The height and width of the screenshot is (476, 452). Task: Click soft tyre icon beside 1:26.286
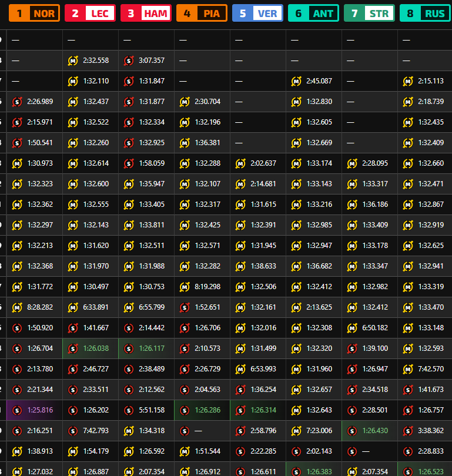[x=185, y=410]
